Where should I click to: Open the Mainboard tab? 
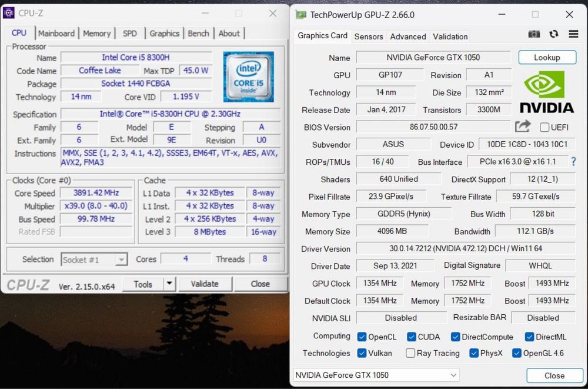pos(56,34)
